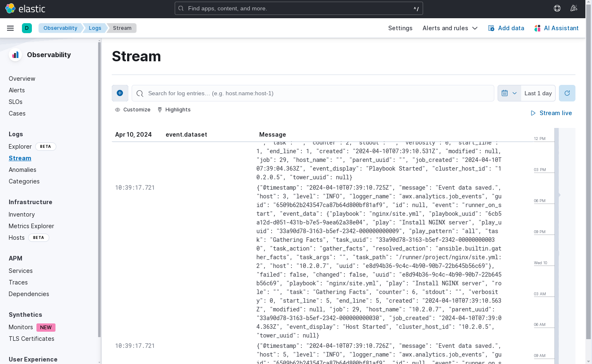Click the 06 PM marker on the timeline
The width and height of the screenshot is (592, 364).
540,201
